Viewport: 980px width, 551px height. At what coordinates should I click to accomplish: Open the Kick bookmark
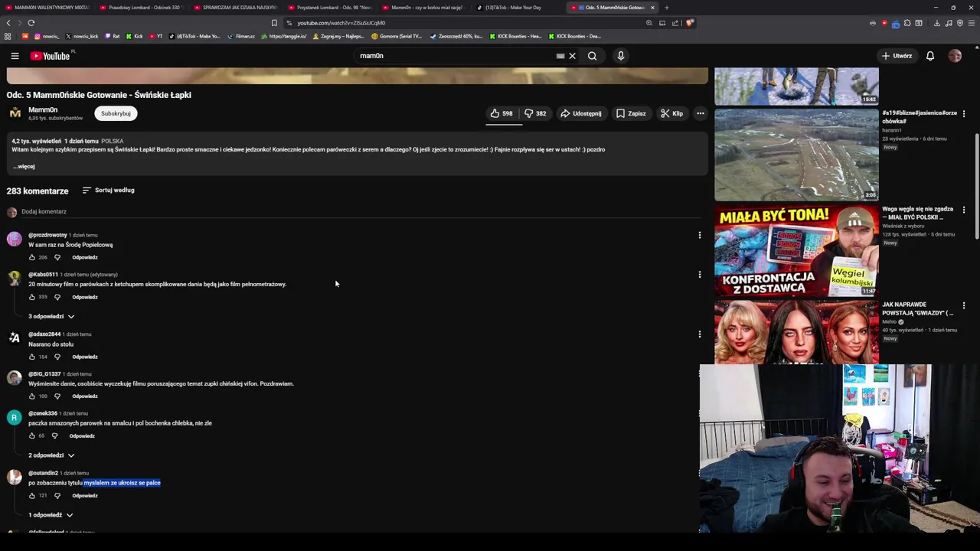pyautogui.click(x=135, y=36)
